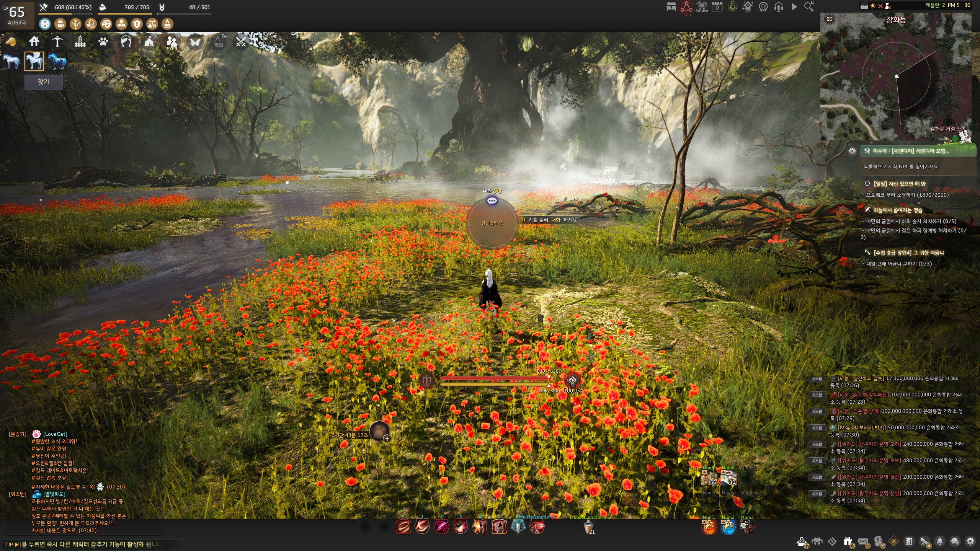Viewport: 980px width, 551px height.
Task: Click the play triangle button
Action: 794,7
